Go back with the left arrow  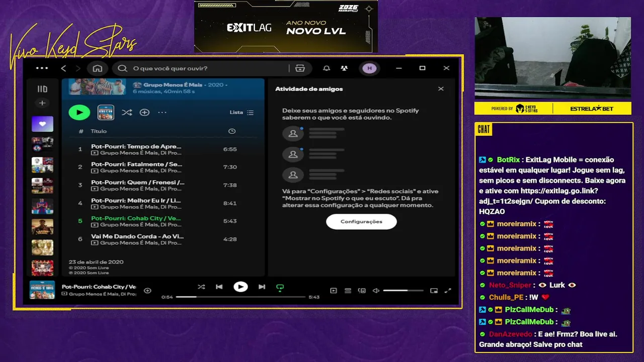[63, 68]
